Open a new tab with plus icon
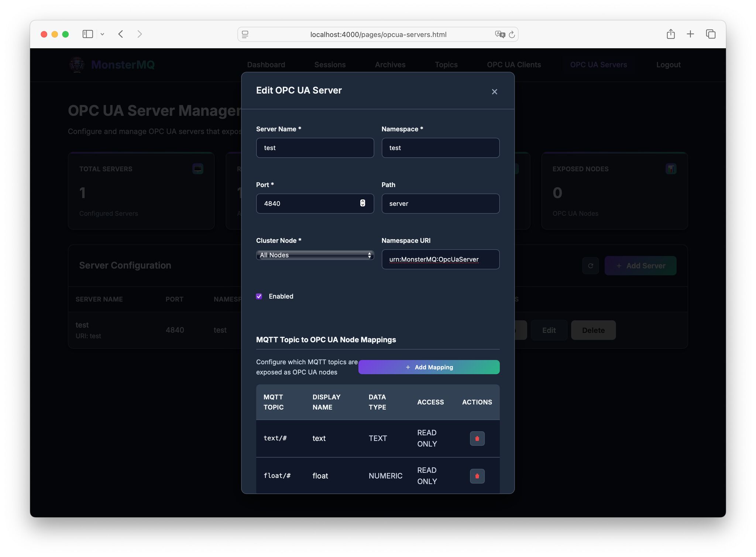 pyautogui.click(x=690, y=34)
